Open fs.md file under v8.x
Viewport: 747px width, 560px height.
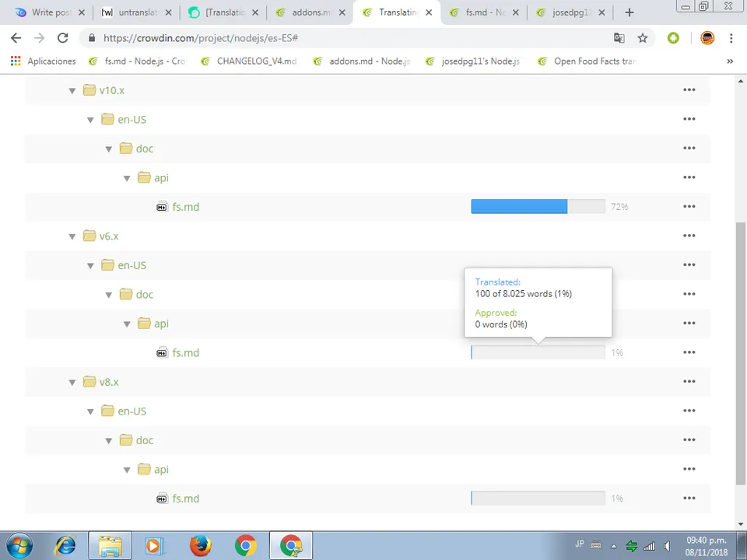(186, 498)
